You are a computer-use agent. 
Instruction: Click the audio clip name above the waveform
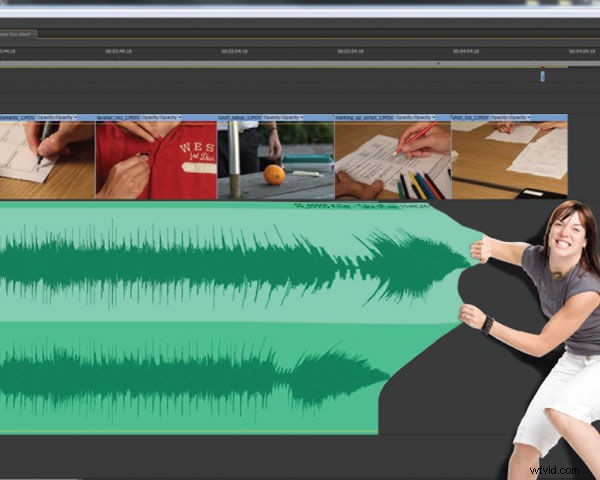[x=362, y=206]
